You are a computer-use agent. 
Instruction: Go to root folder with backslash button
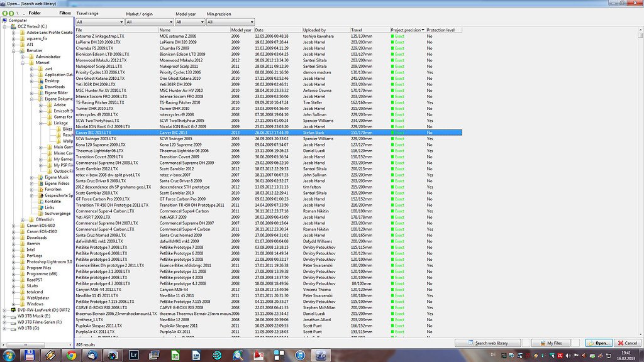pos(17,13)
